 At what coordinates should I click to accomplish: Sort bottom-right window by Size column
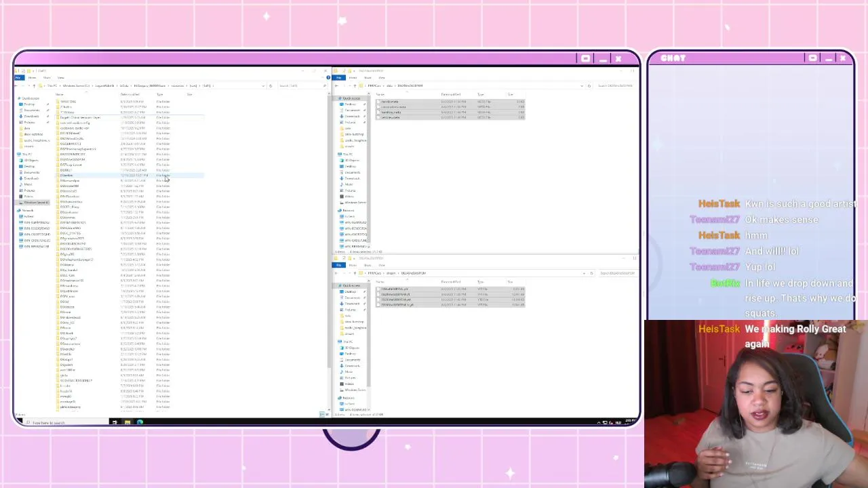click(510, 282)
